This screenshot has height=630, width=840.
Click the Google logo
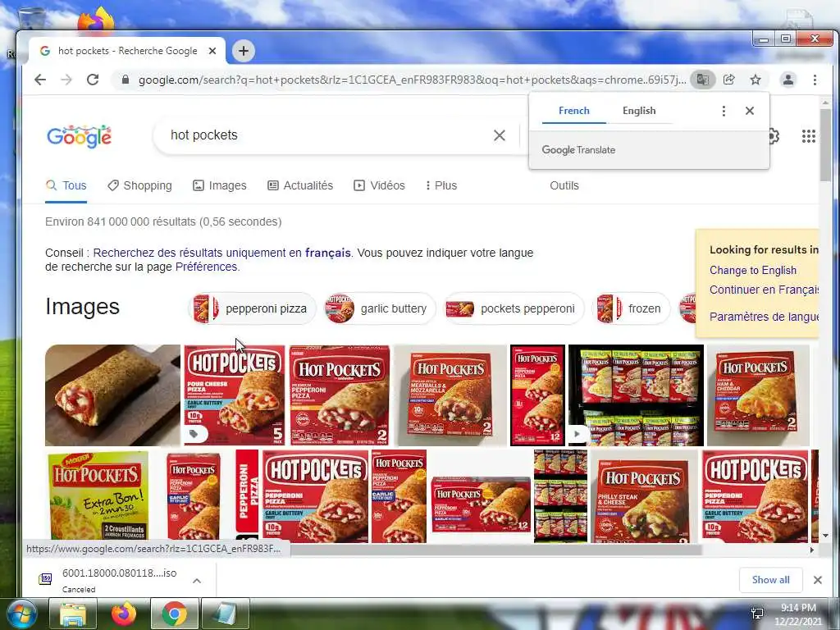pos(80,137)
